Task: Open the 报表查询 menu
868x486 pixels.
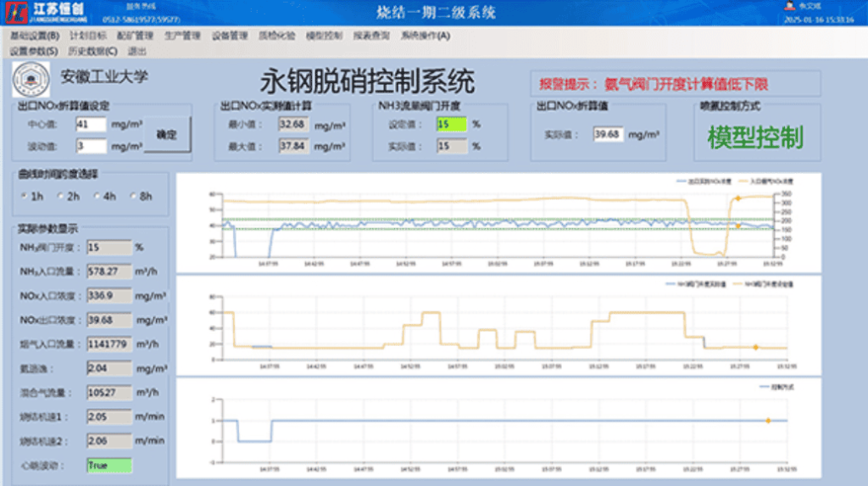Action: tap(371, 36)
